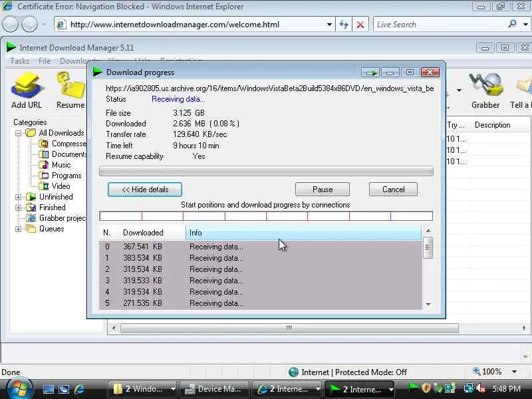Viewport: 532px width, 399px height.
Task: Click the IE Refresh button
Action: coord(344,25)
